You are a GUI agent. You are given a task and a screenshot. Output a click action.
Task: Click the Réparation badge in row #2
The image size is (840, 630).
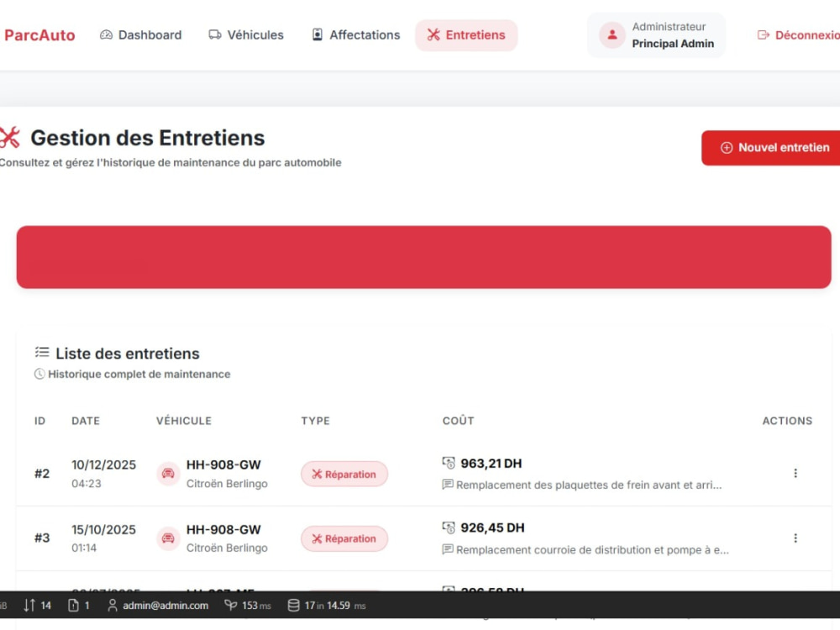tap(344, 474)
